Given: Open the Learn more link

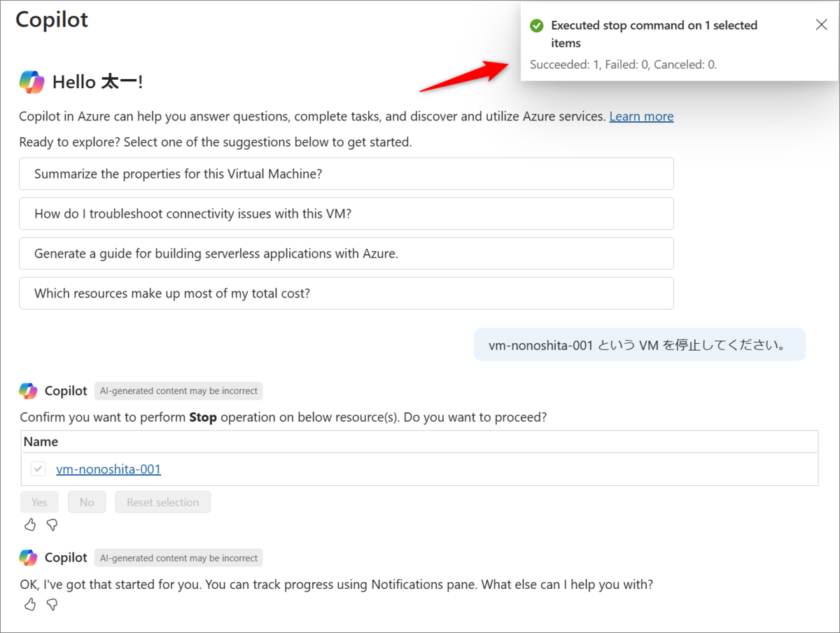Looking at the screenshot, I should pyautogui.click(x=641, y=116).
